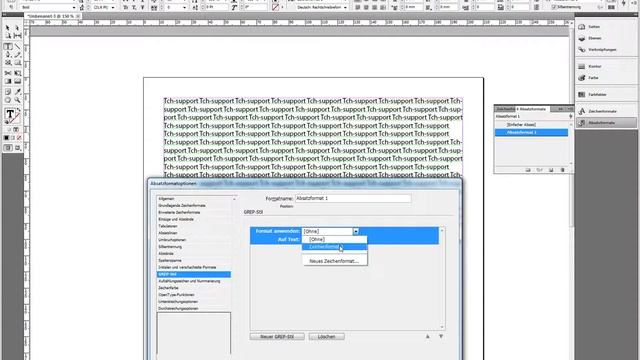This screenshot has height=360, width=640.
Task: Select the Free Transform tool
Action: point(17,73)
